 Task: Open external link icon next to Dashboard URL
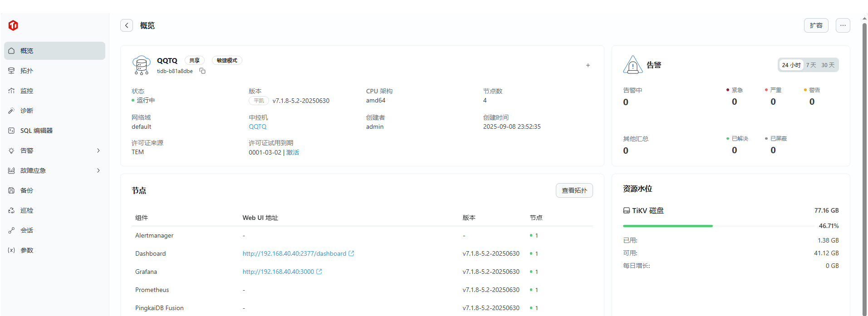coord(351,253)
